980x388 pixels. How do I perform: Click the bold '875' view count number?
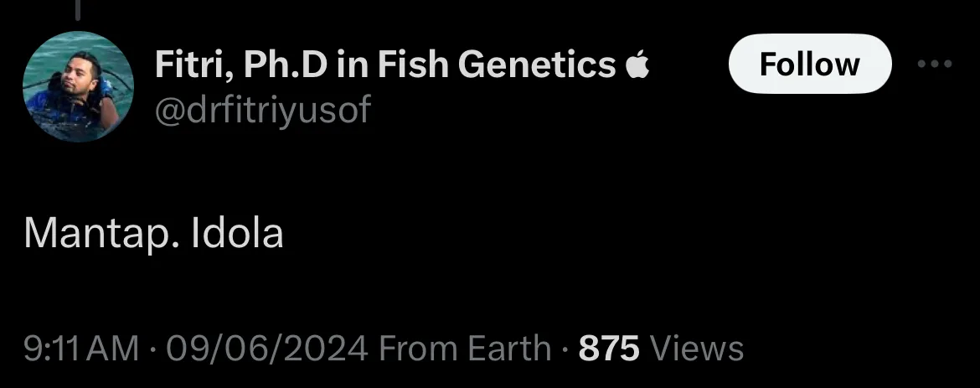coord(610,349)
